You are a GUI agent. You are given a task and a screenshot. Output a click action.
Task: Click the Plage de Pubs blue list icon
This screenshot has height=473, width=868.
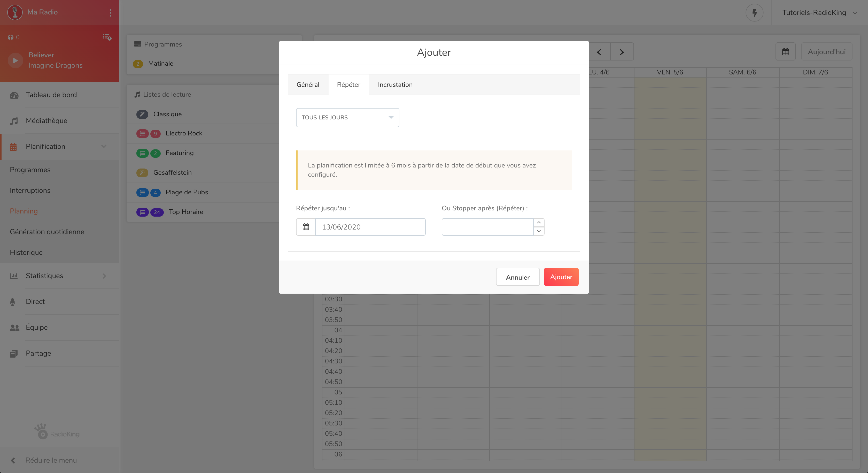142,193
